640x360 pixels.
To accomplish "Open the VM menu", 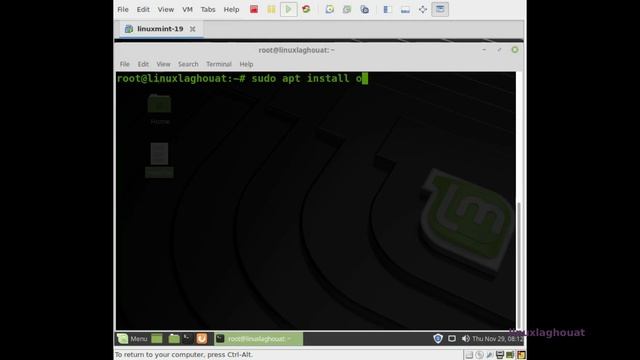I will [x=187, y=9].
